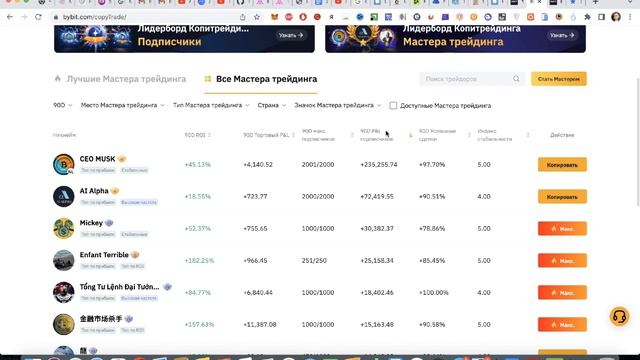Click Узнать on Мастера трейдинга leaderboard banner

point(562,36)
